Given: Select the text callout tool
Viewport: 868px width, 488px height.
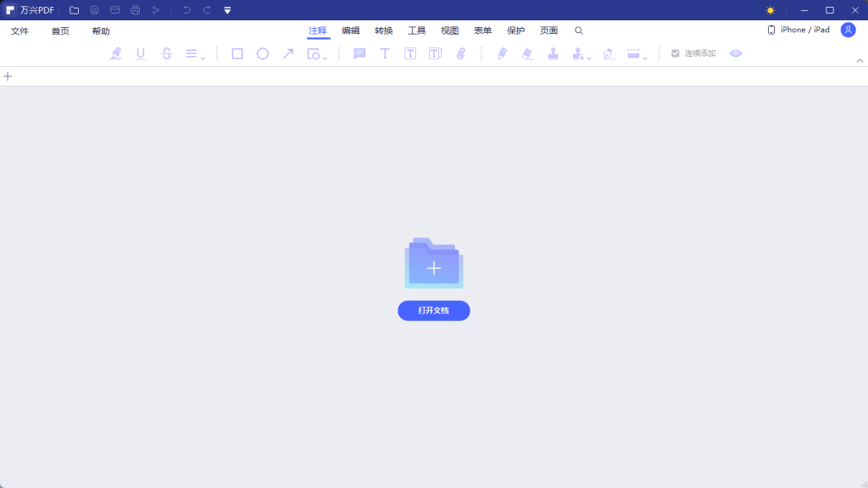Looking at the screenshot, I should coord(436,53).
